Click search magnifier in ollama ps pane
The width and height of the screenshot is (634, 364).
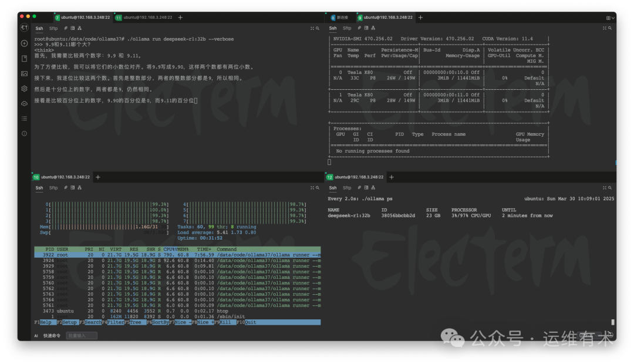610,188
